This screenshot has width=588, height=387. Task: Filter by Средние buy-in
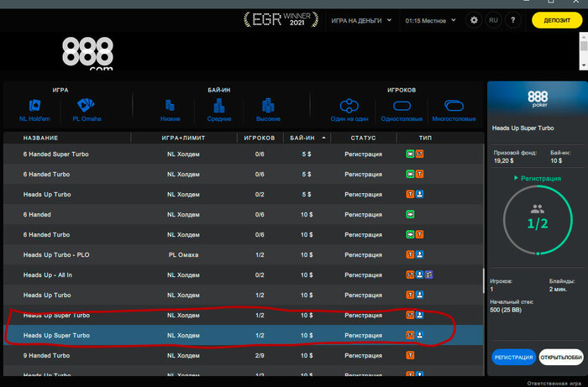point(219,110)
